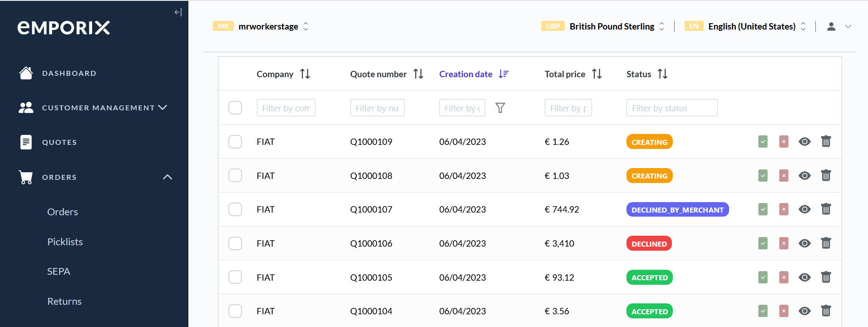Collapse the sidebar with the arrow icon

pos(178,12)
